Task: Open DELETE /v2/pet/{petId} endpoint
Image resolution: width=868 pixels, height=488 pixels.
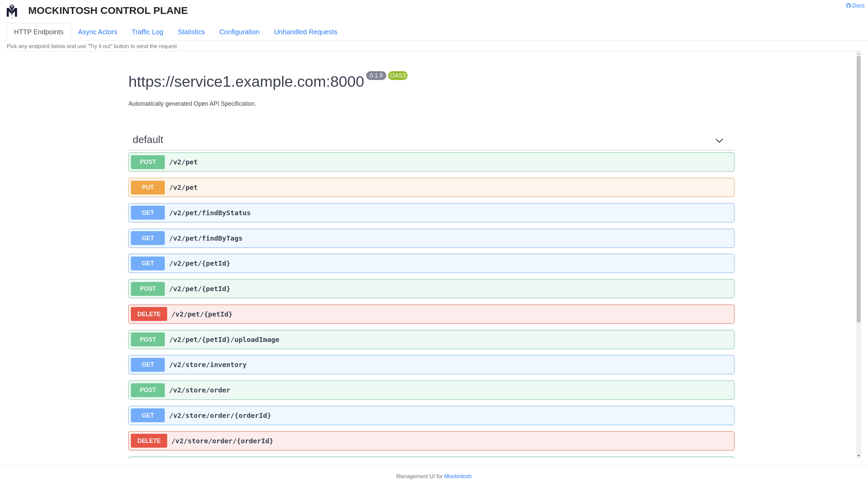Action: point(431,314)
